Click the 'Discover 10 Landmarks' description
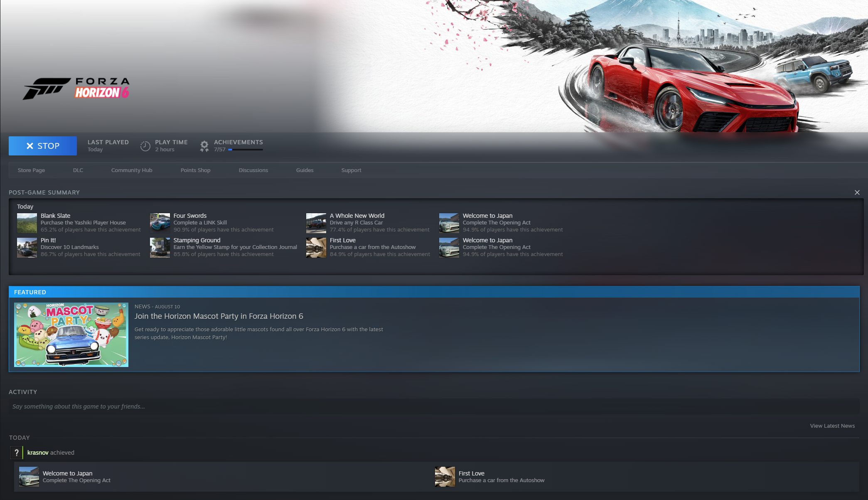Image resolution: width=868 pixels, height=500 pixels. (x=70, y=247)
